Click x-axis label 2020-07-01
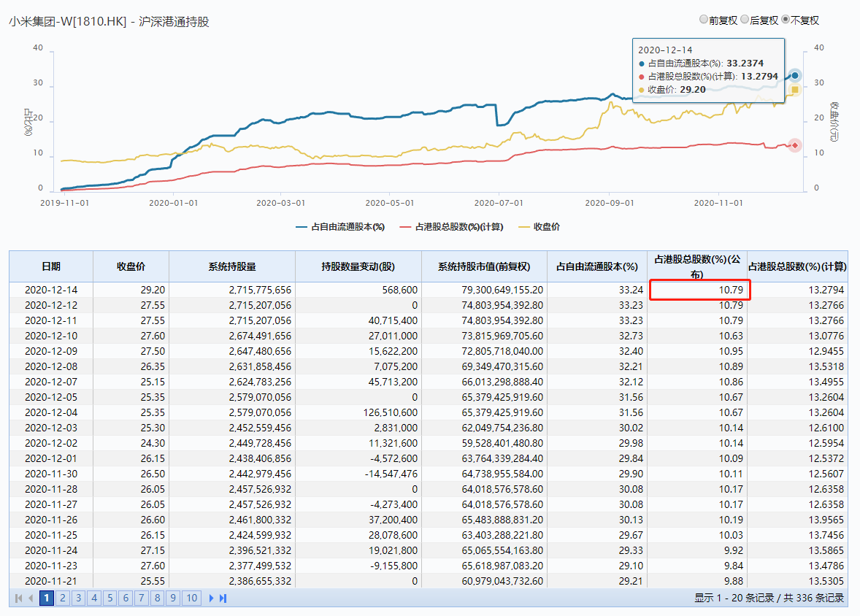 [x=499, y=203]
